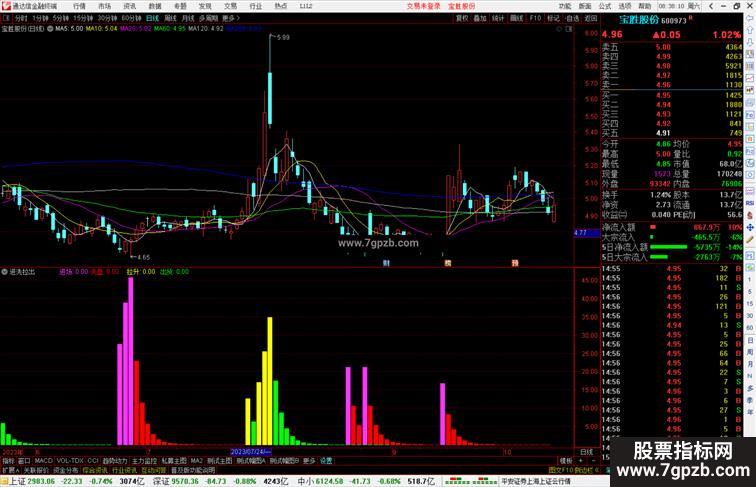Switch to the 60分钟 period
The height and width of the screenshot is (487, 756).
131,18
